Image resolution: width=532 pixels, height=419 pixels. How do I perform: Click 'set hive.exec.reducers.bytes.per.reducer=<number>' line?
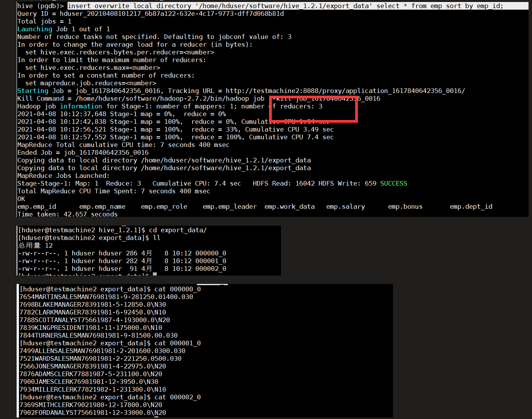120,52
